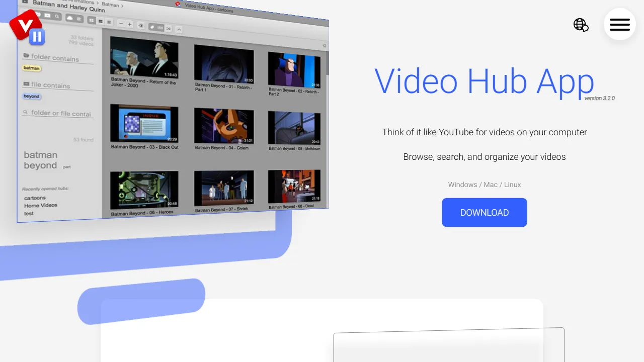The image size is (644, 362).
Task: Collapse the toolbar with the chevron up arrow
Action: 179,29
